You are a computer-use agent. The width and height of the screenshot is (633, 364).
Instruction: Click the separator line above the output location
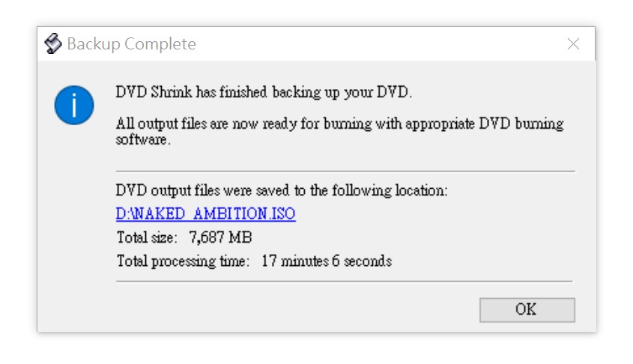pyautogui.click(x=345, y=172)
